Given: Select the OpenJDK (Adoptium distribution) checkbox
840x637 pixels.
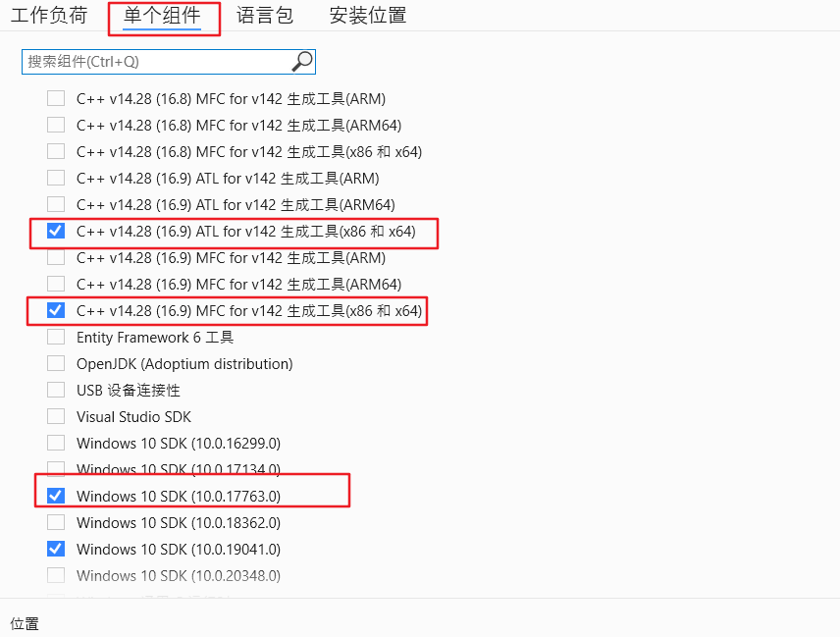Looking at the screenshot, I should pyautogui.click(x=56, y=364).
